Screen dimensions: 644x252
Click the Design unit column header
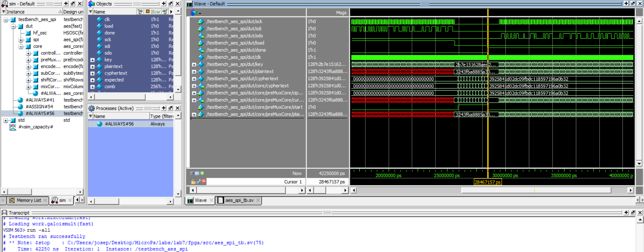(x=73, y=12)
